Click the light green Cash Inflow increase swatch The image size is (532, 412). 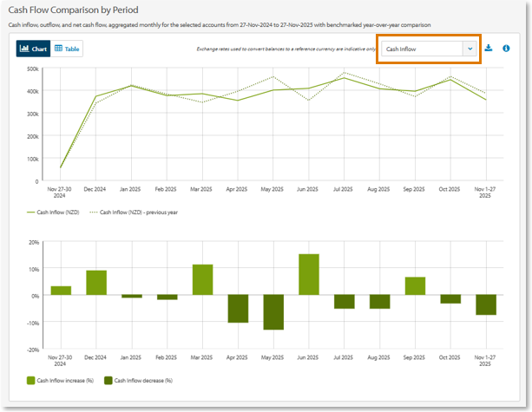[x=30, y=381]
